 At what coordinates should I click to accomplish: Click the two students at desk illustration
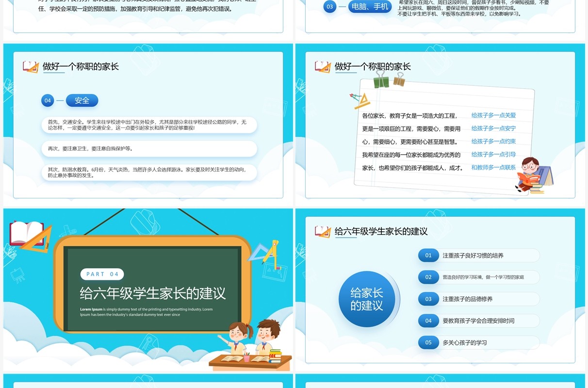pos(251,345)
